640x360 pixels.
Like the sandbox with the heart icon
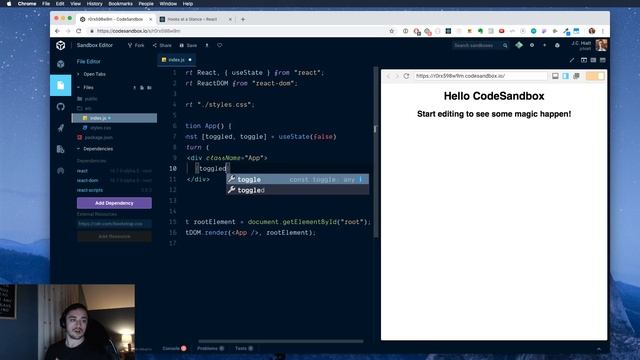[220, 45]
